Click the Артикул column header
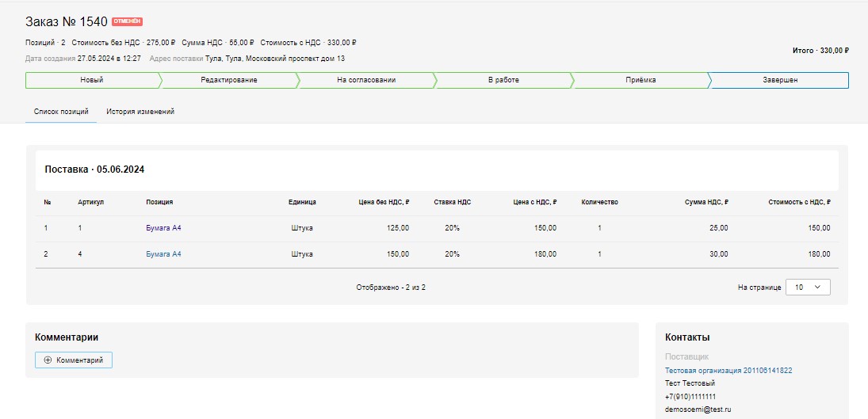The width and height of the screenshot is (868, 419). pyautogui.click(x=90, y=202)
